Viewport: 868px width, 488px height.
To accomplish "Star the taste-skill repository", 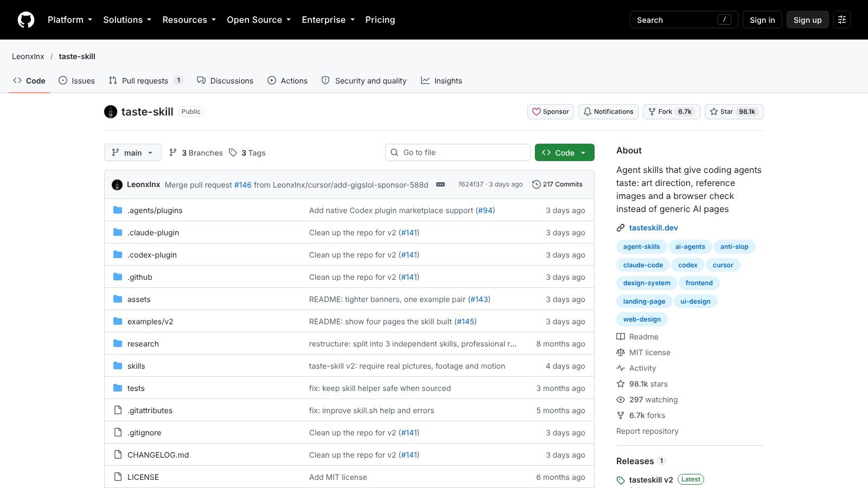I will click(734, 112).
